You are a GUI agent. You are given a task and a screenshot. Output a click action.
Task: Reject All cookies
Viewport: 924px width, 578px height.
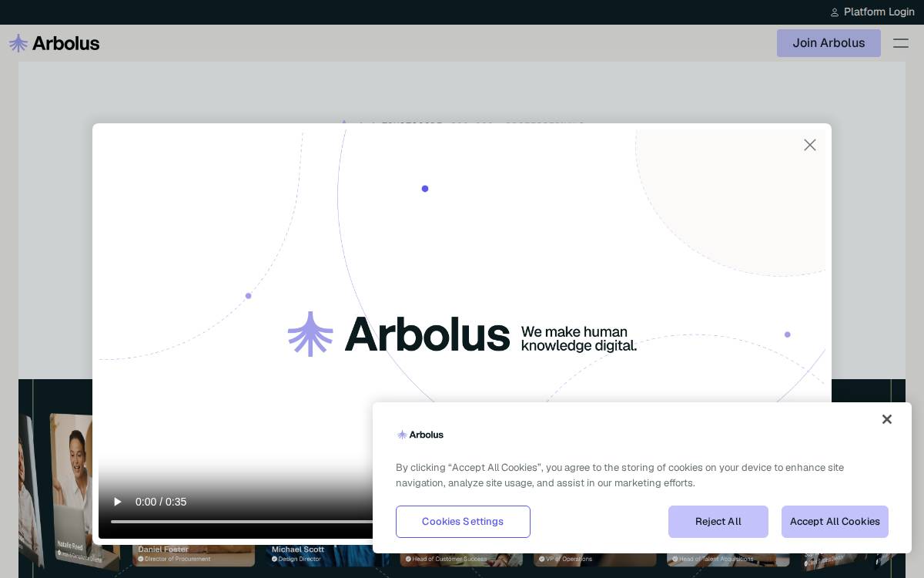click(718, 522)
